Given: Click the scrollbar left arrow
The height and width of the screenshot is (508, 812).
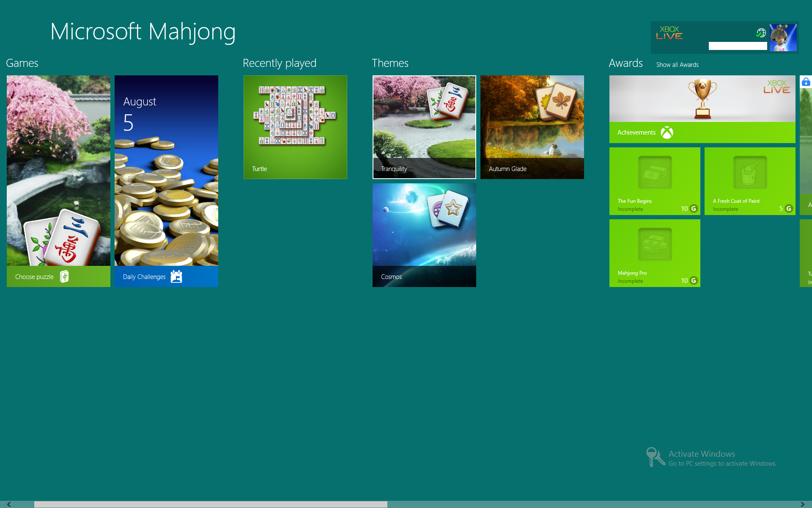Looking at the screenshot, I should coord(8,504).
